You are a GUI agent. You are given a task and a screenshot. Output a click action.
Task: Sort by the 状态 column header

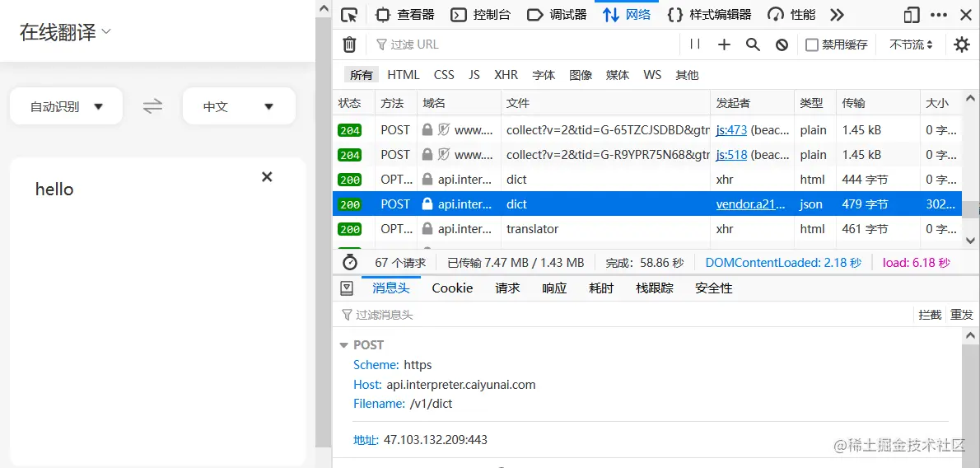[x=353, y=103]
